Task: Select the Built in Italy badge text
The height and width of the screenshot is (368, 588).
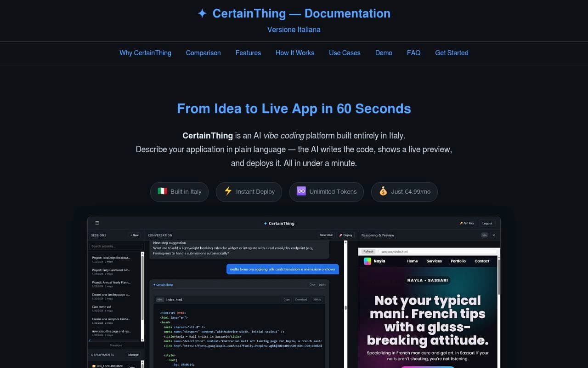Action: pyautogui.click(x=186, y=192)
